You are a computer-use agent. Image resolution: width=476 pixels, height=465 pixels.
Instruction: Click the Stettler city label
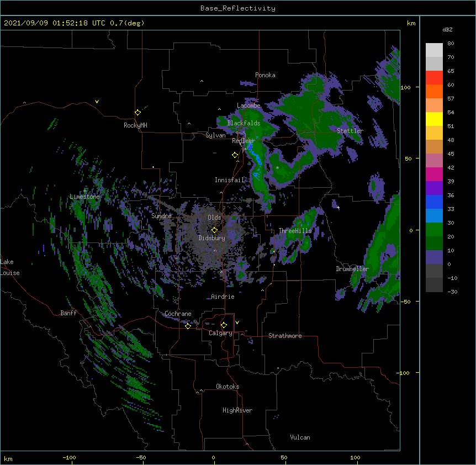click(350, 131)
